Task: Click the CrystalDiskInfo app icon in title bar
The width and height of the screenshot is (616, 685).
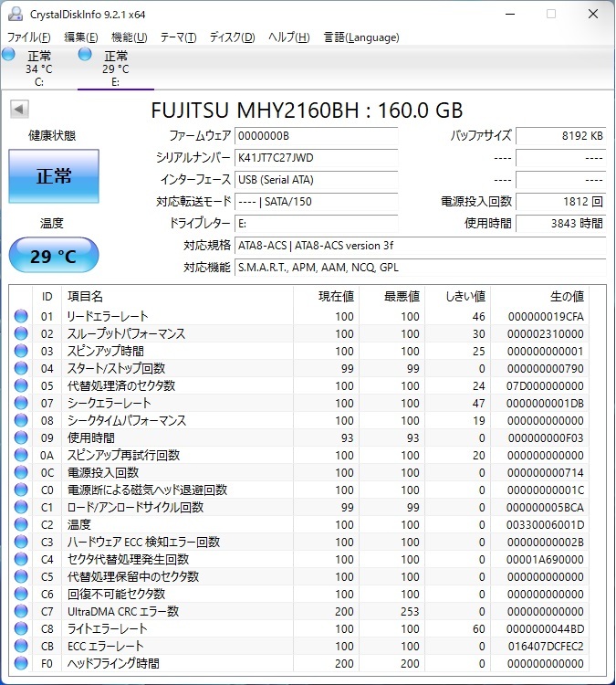Action: click(x=16, y=14)
